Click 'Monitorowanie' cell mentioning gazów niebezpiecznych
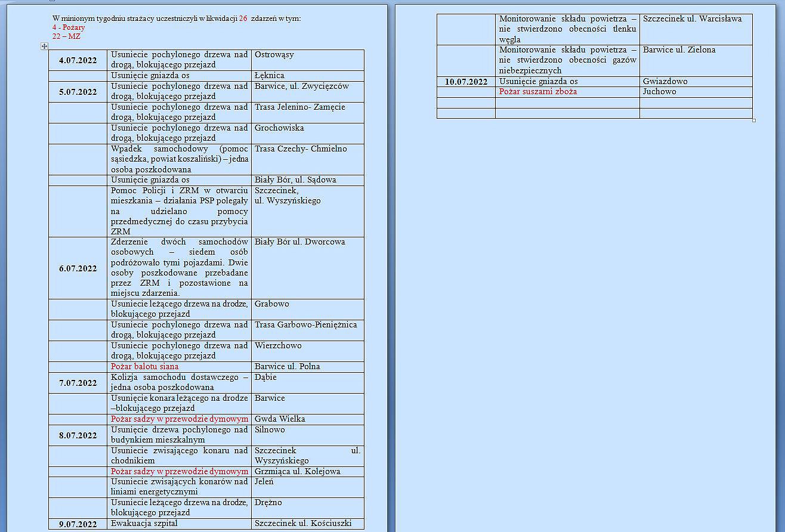The image size is (785, 532). coord(567,60)
